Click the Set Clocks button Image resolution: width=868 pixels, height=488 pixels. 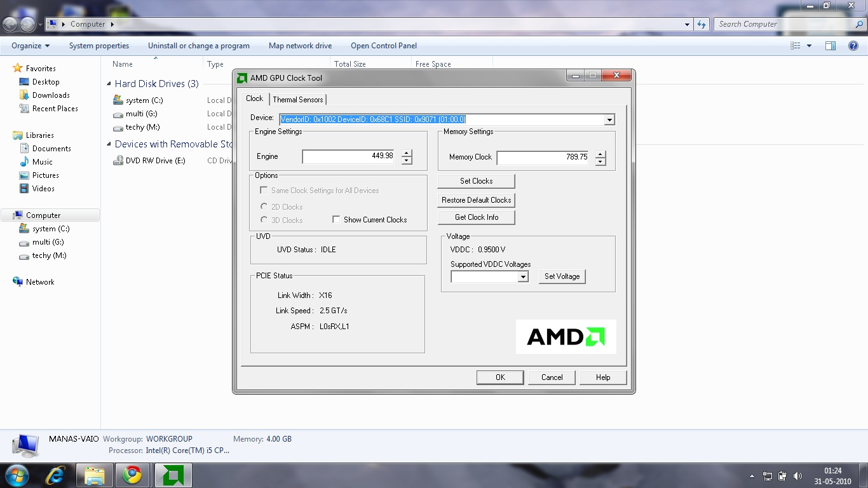[x=476, y=181]
